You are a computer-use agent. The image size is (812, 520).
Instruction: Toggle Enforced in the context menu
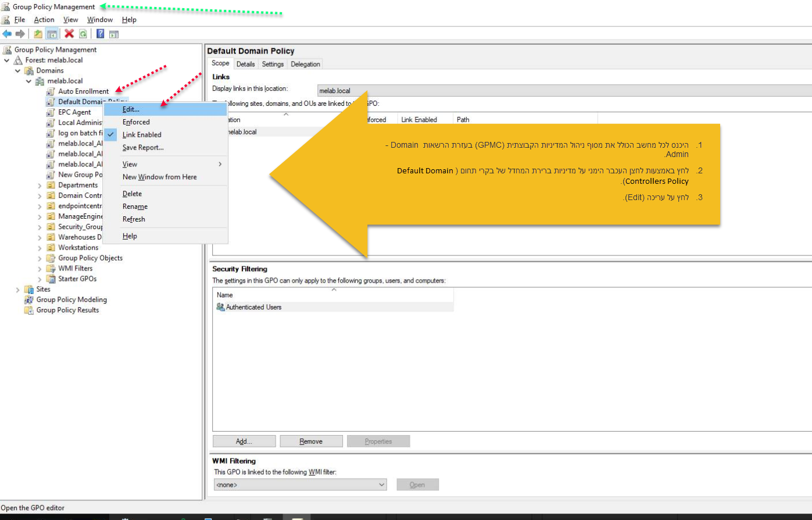(136, 122)
